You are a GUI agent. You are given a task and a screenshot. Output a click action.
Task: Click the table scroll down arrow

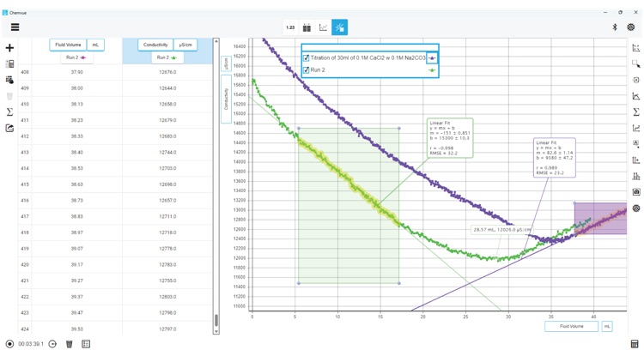coord(216,331)
